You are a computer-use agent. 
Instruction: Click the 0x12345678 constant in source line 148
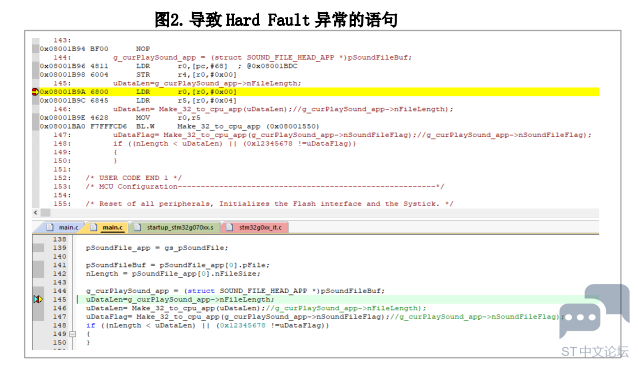pyautogui.click(x=242, y=325)
